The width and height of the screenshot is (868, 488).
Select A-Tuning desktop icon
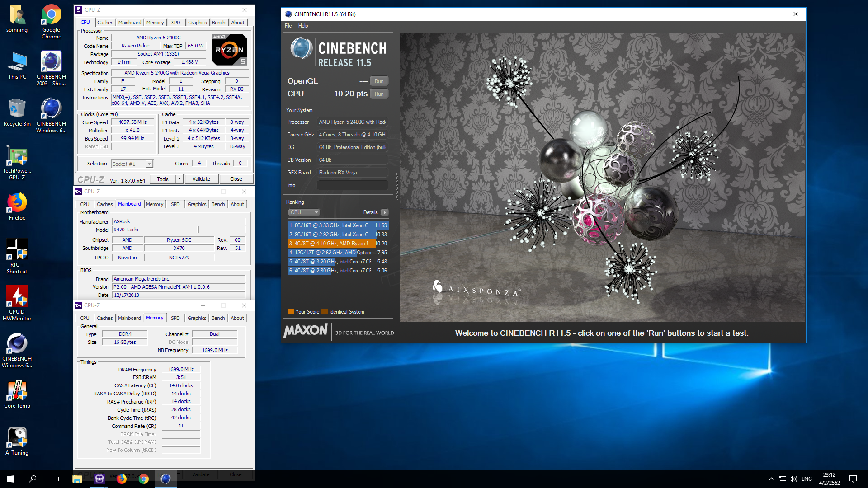(x=17, y=441)
